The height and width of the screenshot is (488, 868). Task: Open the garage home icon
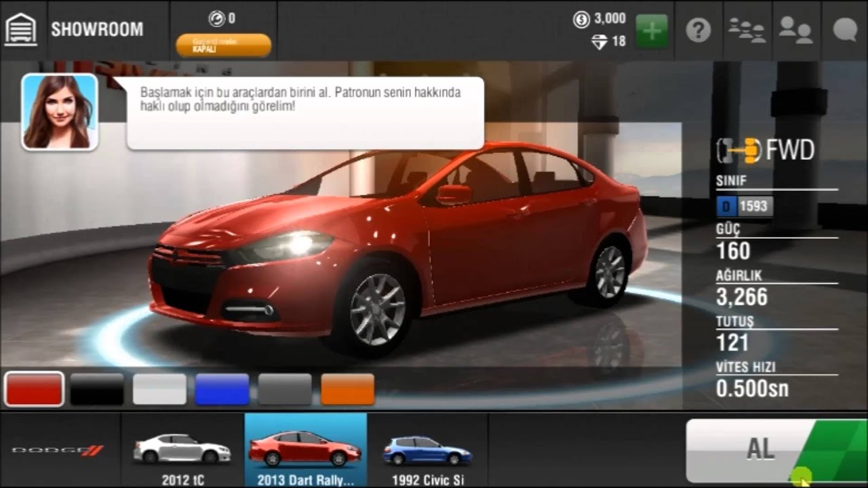coord(21,30)
